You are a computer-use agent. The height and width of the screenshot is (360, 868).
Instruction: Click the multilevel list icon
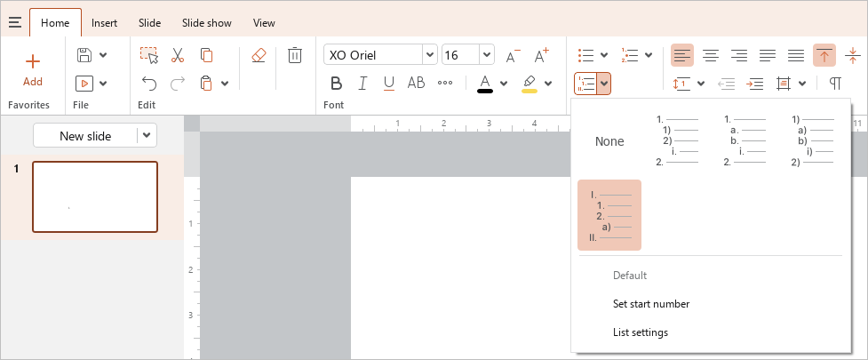pos(585,84)
